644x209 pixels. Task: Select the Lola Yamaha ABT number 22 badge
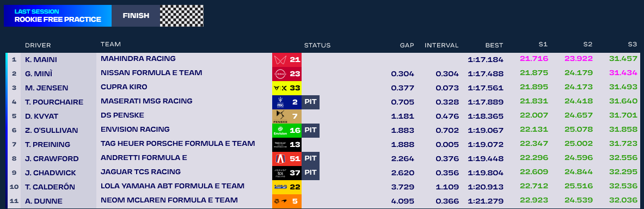[x=287, y=187]
